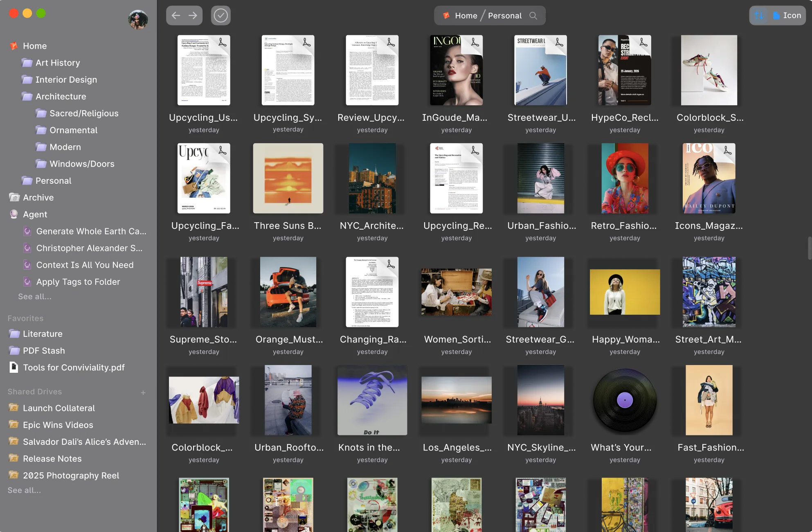812x532 pixels.
Task: Open the Launch Collateral shared drive
Action: (58, 408)
